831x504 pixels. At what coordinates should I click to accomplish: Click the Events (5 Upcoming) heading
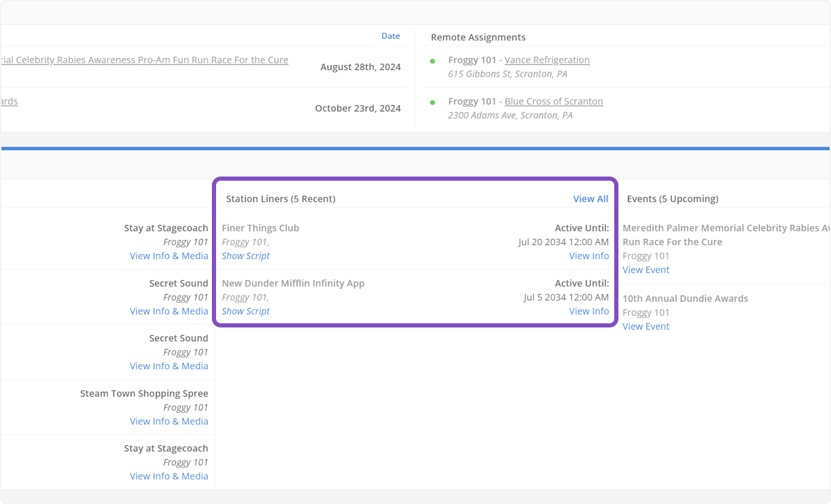pyautogui.click(x=672, y=199)
